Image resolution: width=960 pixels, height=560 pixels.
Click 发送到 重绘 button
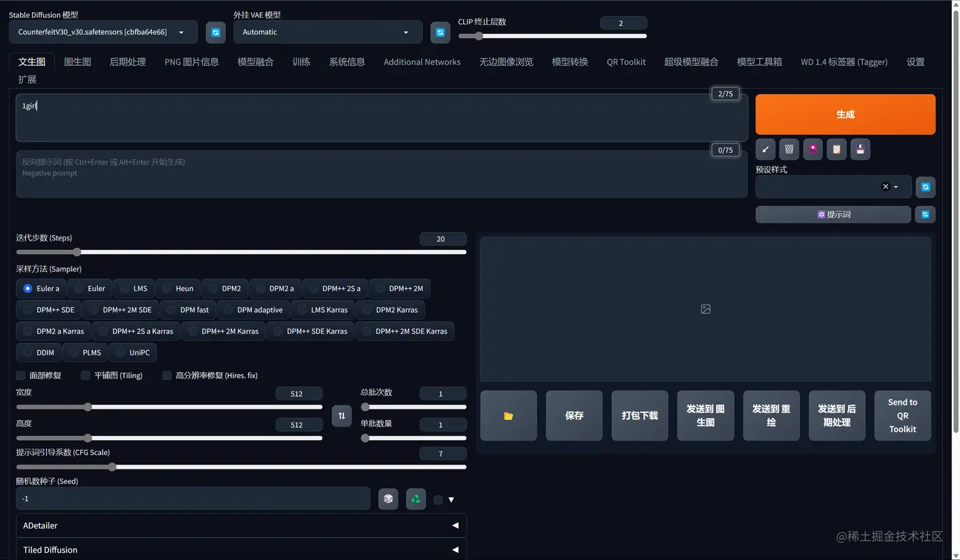pos(771,415)
